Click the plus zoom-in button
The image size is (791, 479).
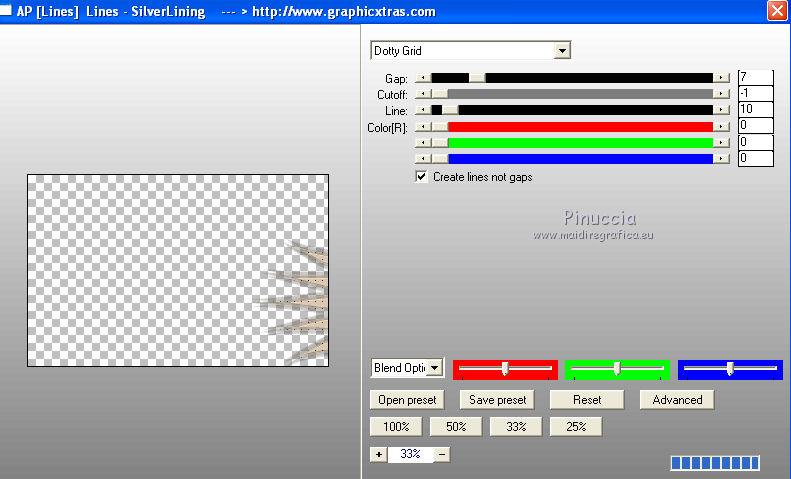pos(379,454)
